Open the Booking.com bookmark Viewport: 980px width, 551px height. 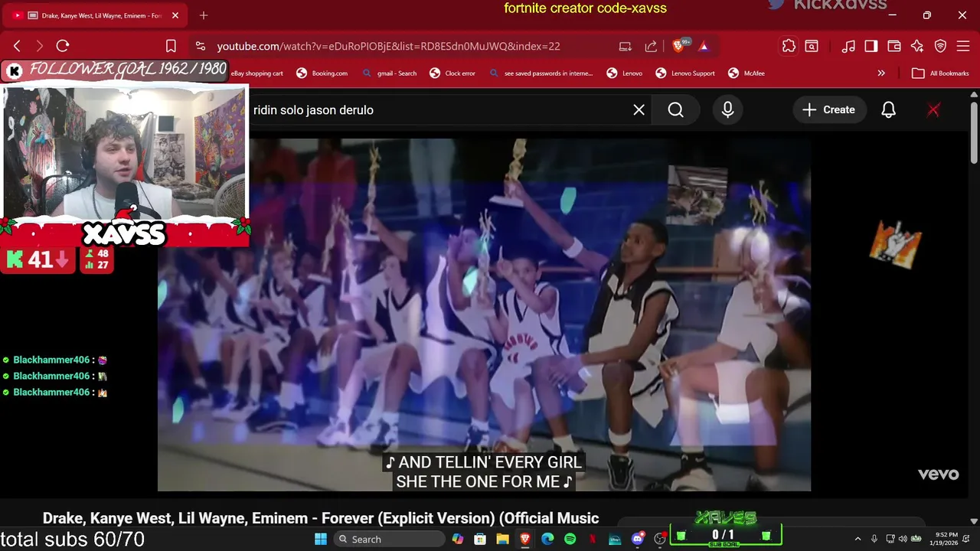(x=322, y=73)
